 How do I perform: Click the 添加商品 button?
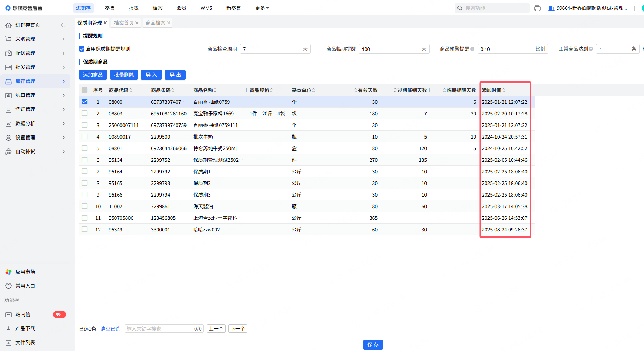pos(93,75)
